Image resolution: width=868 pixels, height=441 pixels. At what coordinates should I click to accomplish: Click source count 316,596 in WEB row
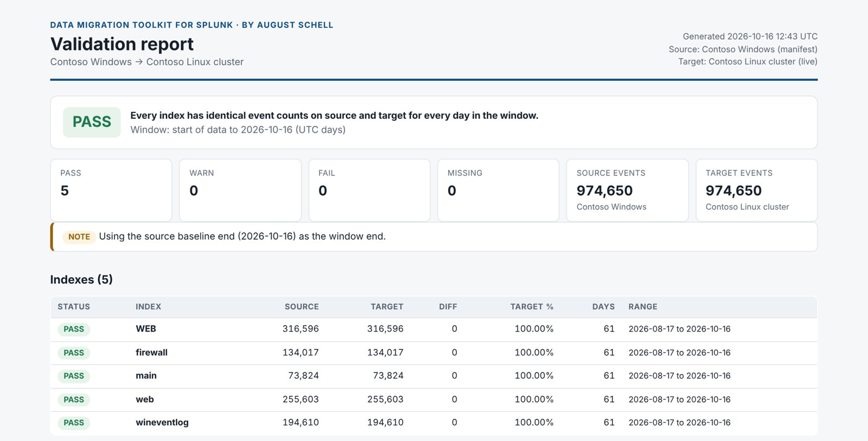pos(301,329)
